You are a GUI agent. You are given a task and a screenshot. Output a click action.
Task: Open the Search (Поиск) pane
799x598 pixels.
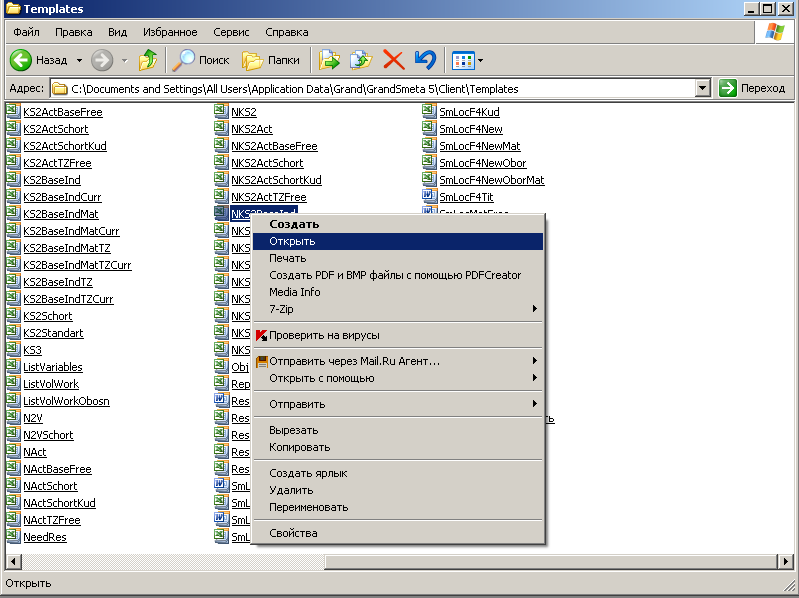[200, 60]
